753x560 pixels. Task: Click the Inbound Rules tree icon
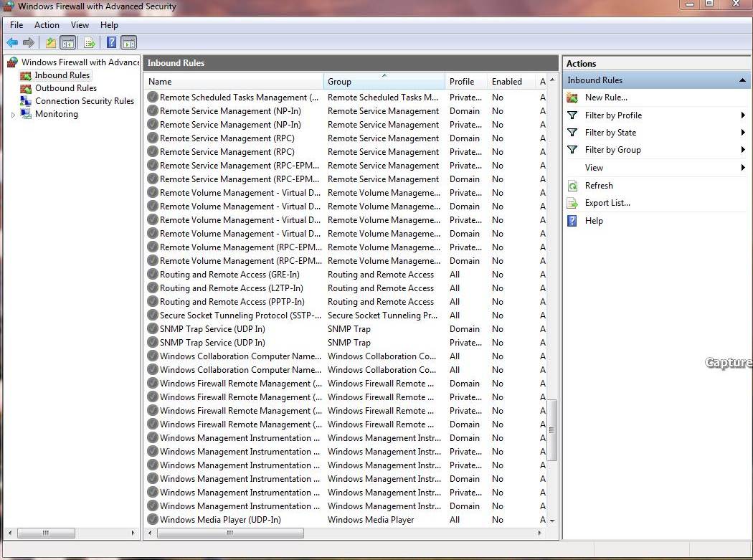(x=25, y=75)
